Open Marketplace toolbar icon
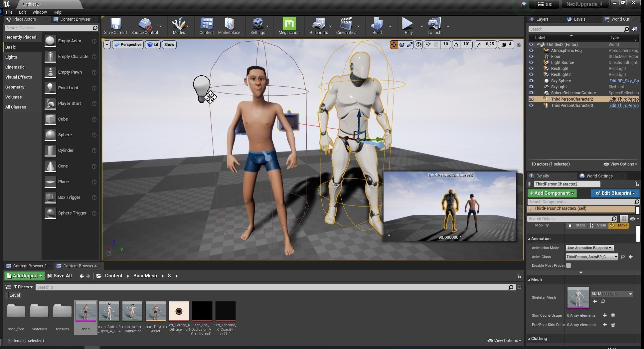Image resolution: width=644 pixels, height=349 pixels. pos(229,26)
